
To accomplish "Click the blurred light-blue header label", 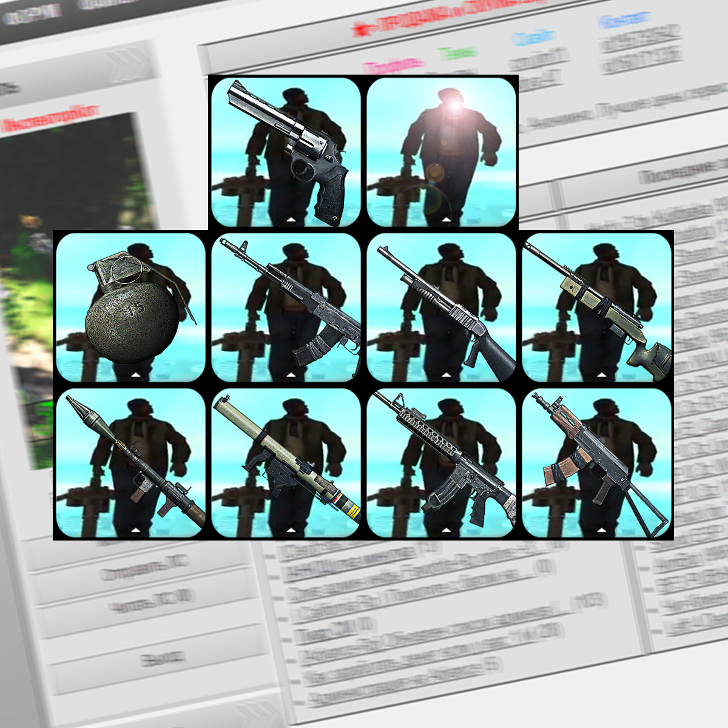I will point(533,38).
